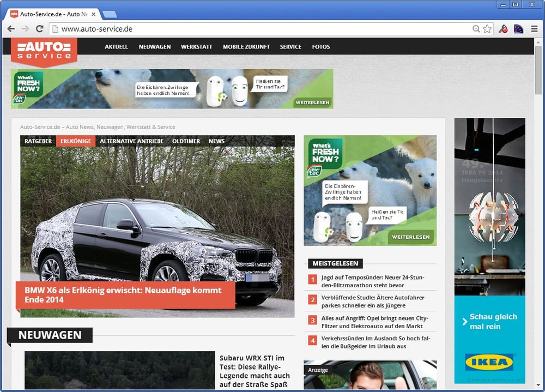
Task: Click WEITERLESEN in the square tic tac ad
Action: pos(411,237)
